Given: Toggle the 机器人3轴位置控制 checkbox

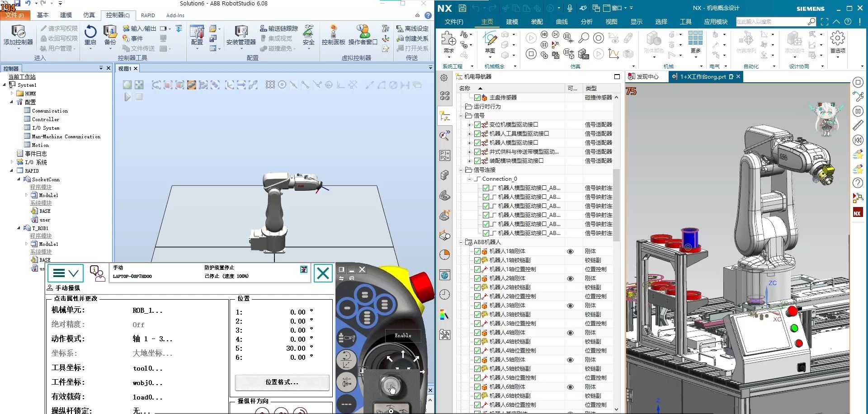Looking at the screenshot, I should [x=477, y=323].
